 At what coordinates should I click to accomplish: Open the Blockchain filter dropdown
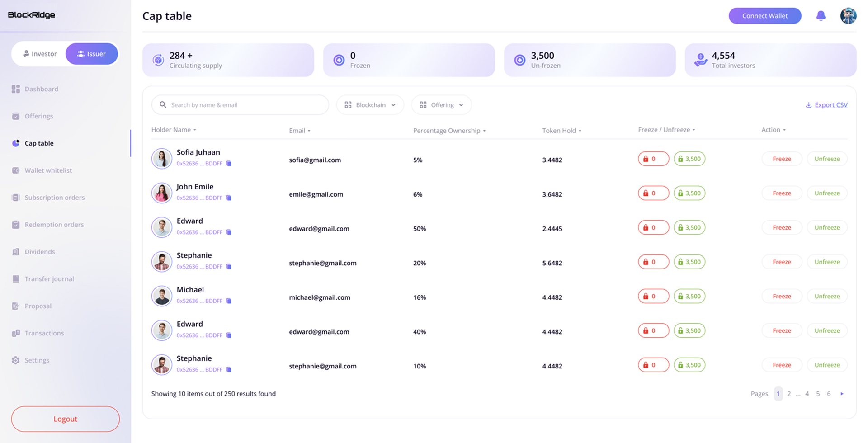[x=370, y=105]
